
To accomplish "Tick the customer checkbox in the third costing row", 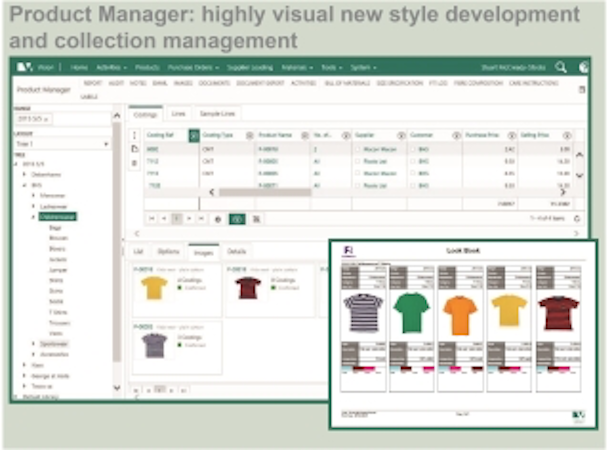I will coord(413,173).
